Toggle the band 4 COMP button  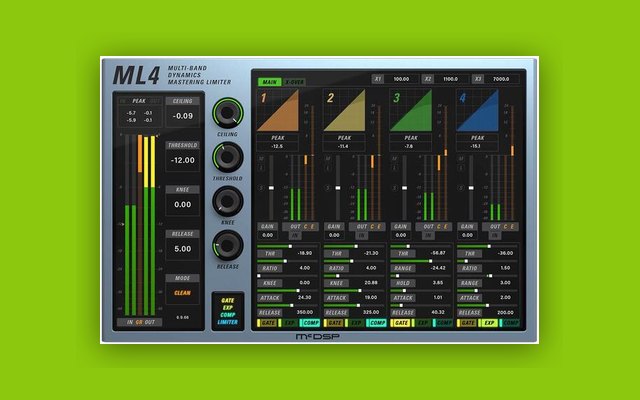510,323
